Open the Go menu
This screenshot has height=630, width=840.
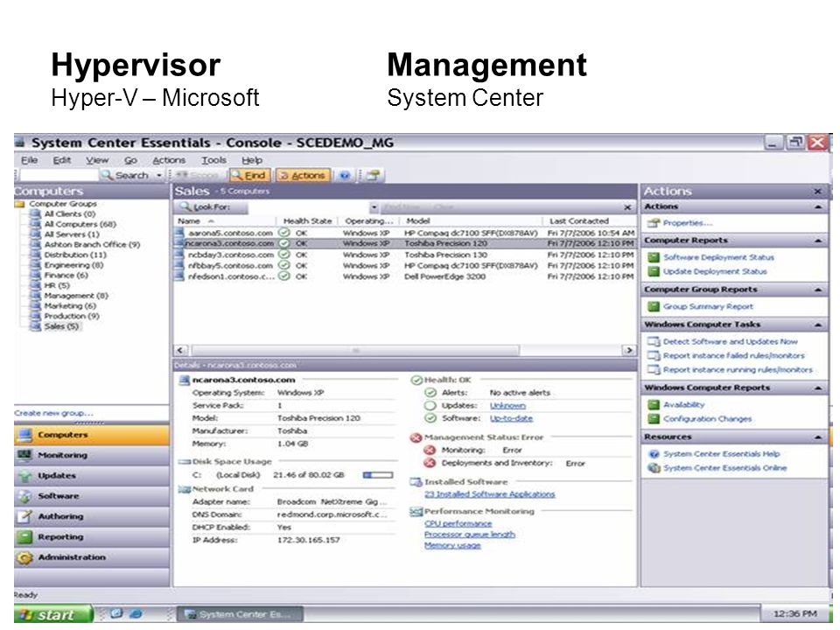pyautogui.click(x=130, y=160)
